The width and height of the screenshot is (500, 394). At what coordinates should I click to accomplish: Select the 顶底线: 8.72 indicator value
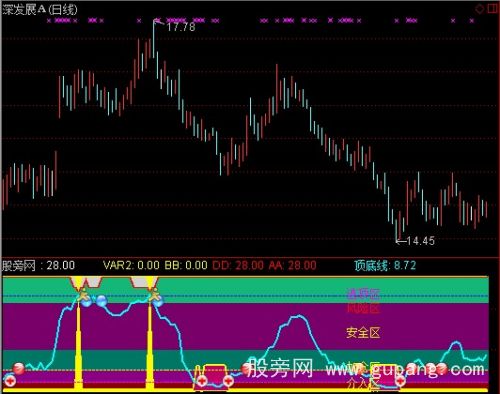(385, 265)
